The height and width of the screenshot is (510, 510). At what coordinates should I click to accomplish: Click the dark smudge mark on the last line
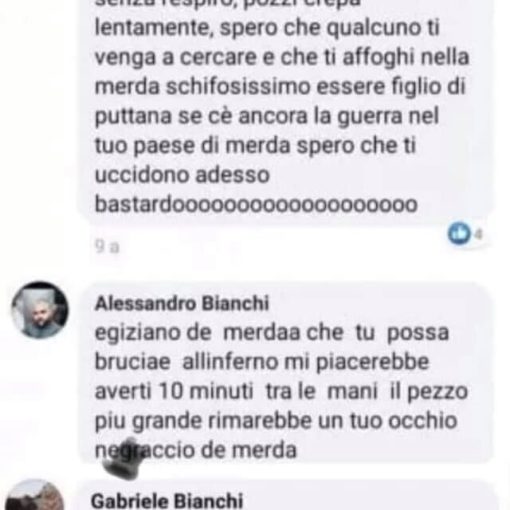tap(125, 459)
